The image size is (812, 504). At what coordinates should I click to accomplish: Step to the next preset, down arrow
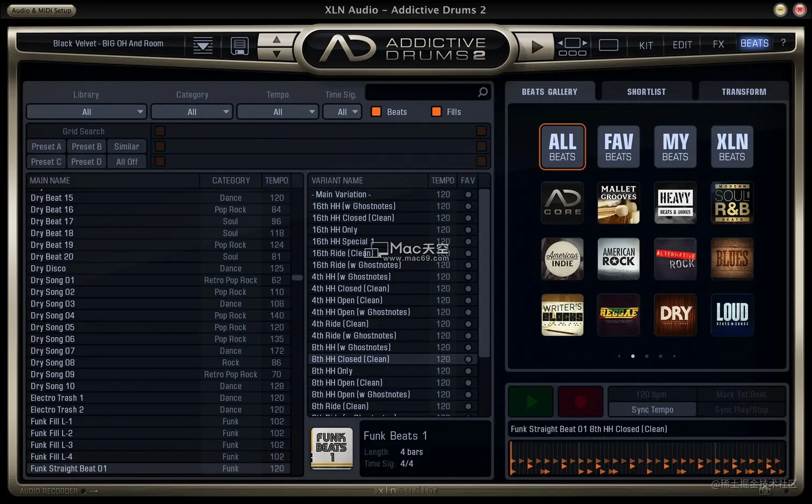pyautogui.click(x=277, y=54)
